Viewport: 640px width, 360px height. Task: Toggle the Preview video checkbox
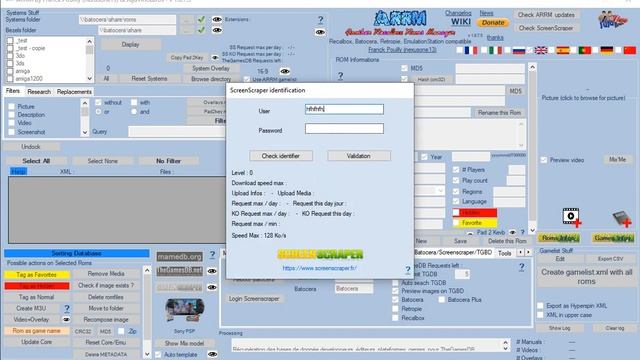(x=544, y=160)
